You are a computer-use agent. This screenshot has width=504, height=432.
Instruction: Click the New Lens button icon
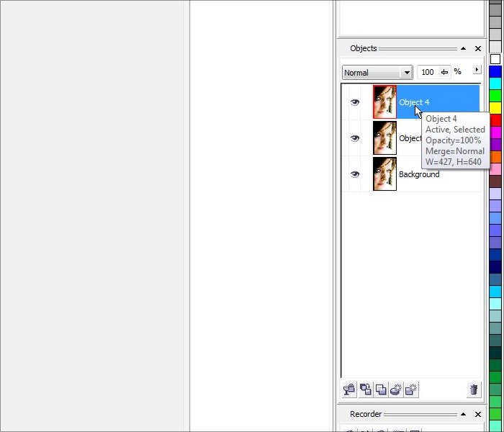396,390
